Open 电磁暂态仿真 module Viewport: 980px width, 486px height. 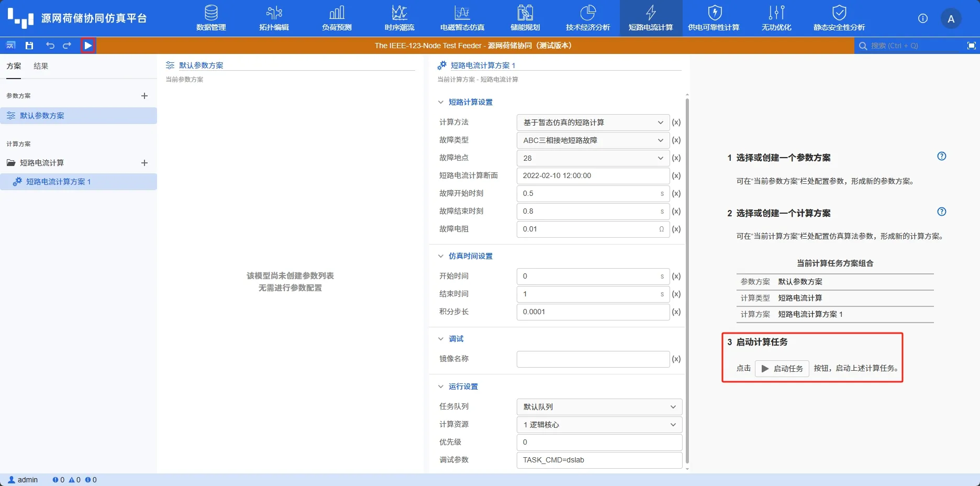pos(462,18)
